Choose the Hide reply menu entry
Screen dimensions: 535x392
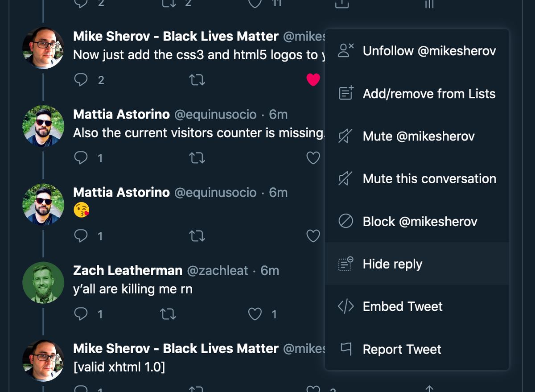click(x=417, y=264)
